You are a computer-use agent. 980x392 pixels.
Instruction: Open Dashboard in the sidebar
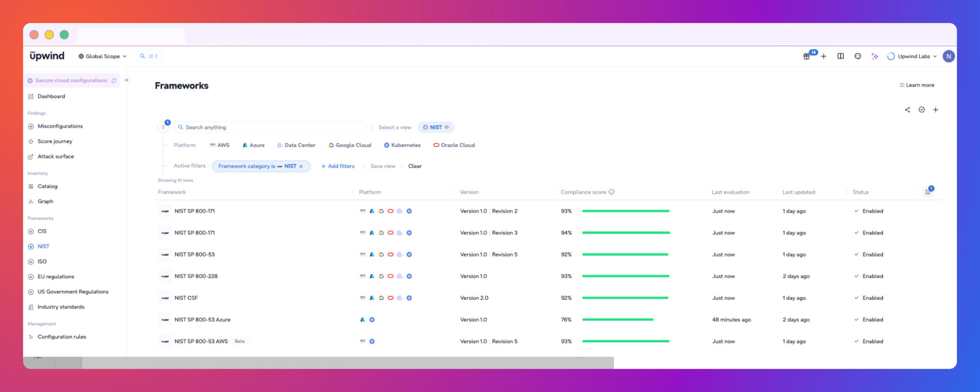click(51, 96)
